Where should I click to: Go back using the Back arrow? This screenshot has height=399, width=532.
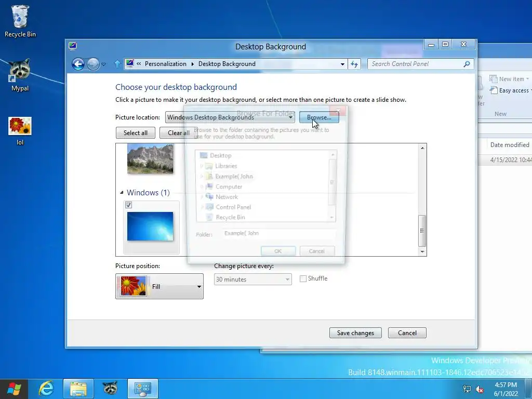[78, 64]
